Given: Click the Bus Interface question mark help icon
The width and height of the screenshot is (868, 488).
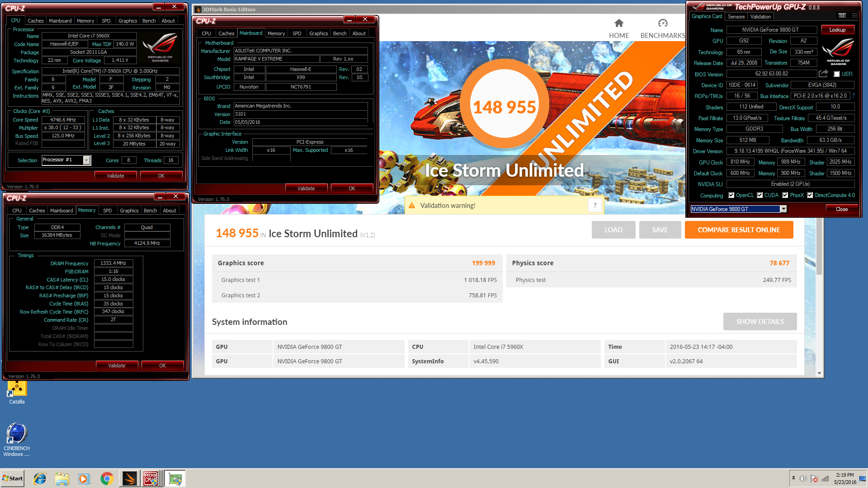Looking at the screenshot, I should (x=853, y=96).
